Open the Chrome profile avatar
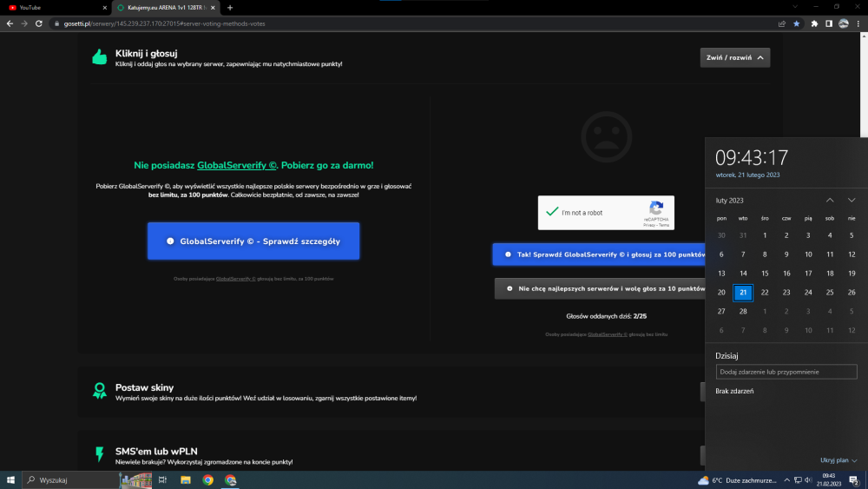This screenshot has width=868, height=489. [844, 23]
